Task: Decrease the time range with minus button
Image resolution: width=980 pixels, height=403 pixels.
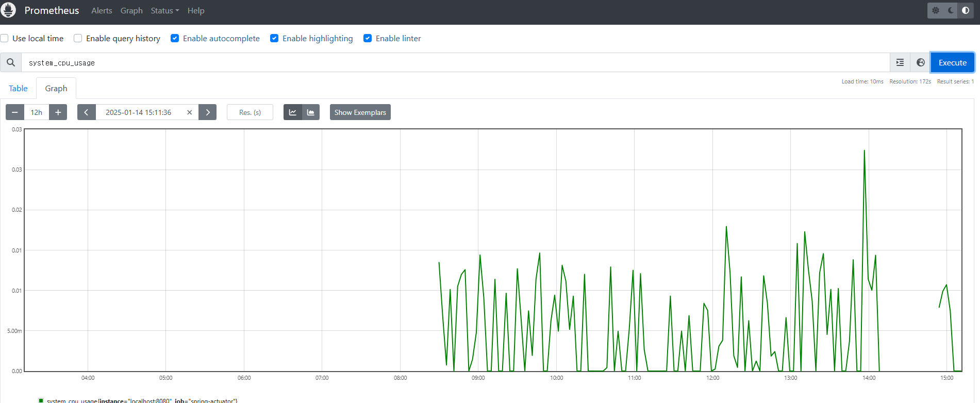Action: (15, 112)
